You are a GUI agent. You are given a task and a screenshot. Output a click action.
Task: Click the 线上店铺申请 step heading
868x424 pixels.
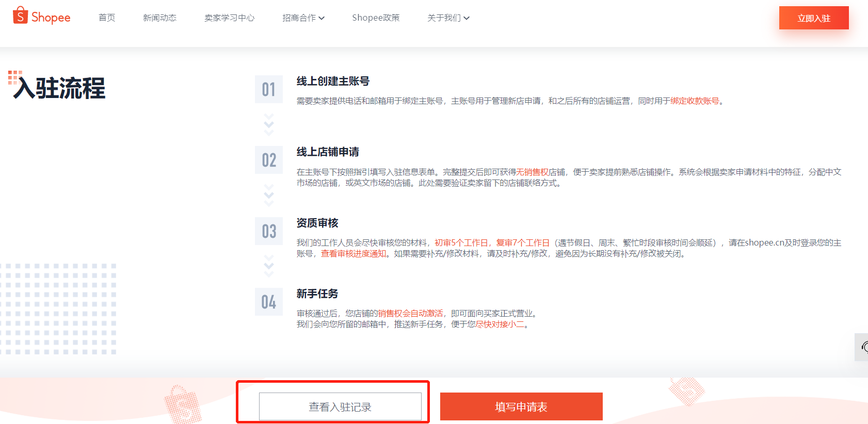328,152
